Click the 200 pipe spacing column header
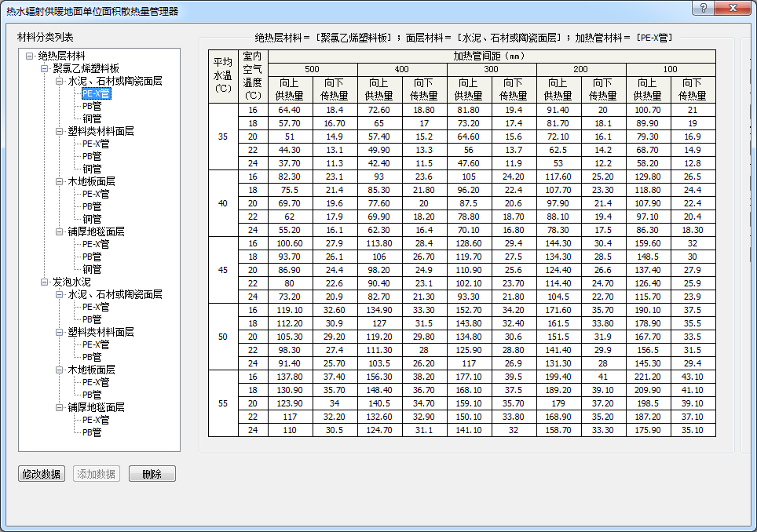The width and height of the screenshot is (757, 532). 581,69
